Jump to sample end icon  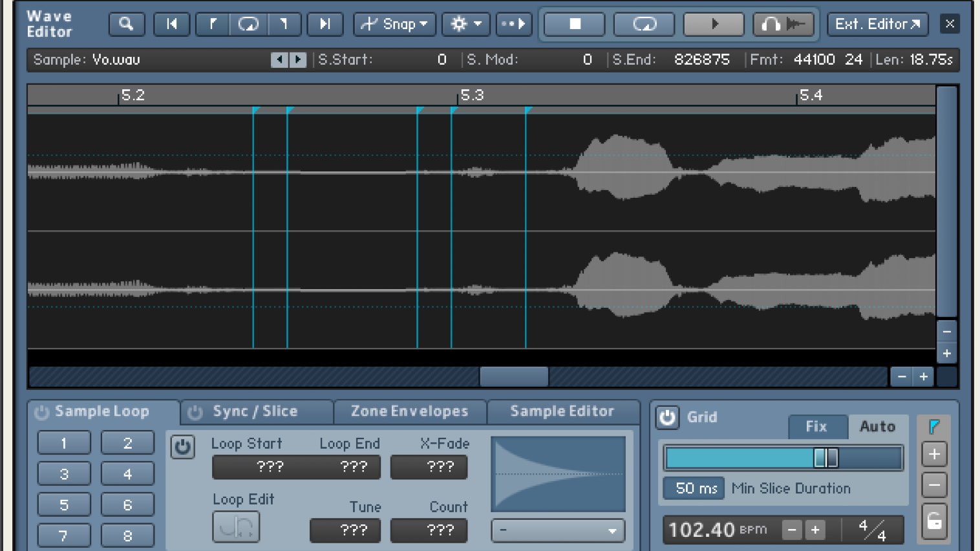pos(325,25)
